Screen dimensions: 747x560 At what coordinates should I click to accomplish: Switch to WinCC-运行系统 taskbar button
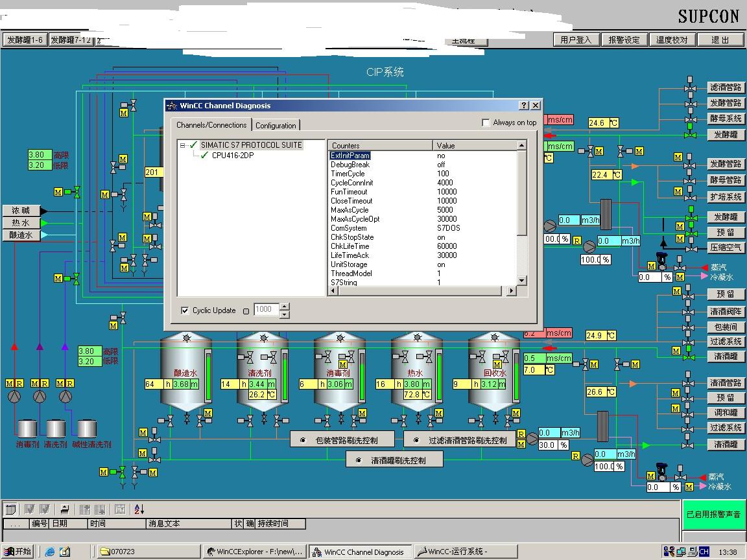click(x=466, y=552)
